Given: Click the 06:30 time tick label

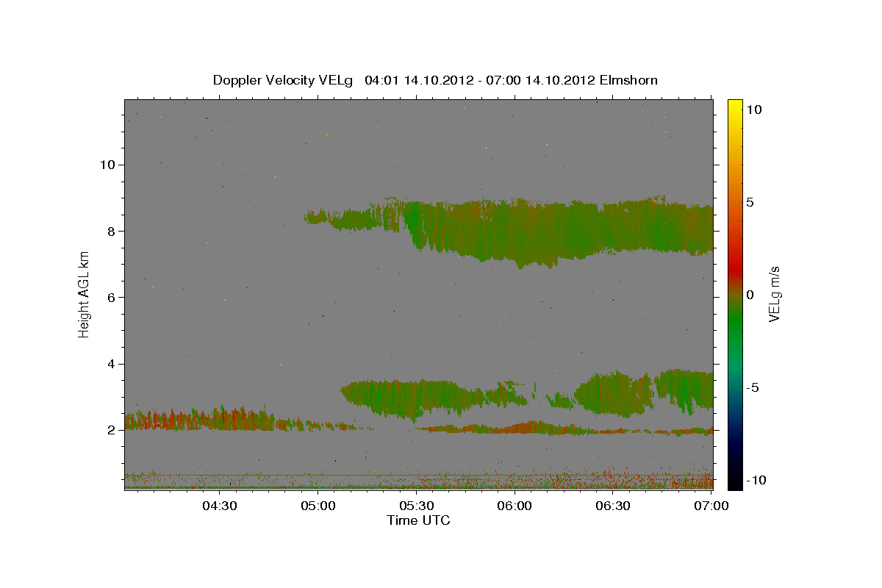Looking at the screenshot, I should point(613,506).
